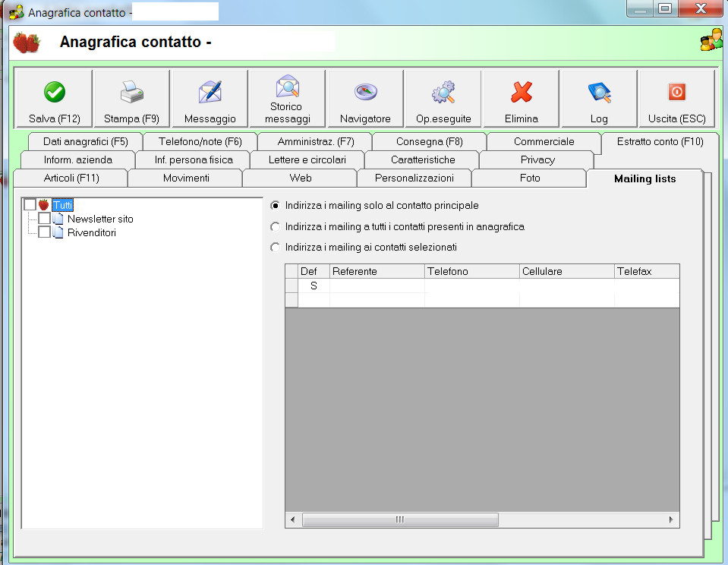Click the document icon beside Newsletter sito
The width and height of the screenshot is (728, 565).
coord(58,219)
